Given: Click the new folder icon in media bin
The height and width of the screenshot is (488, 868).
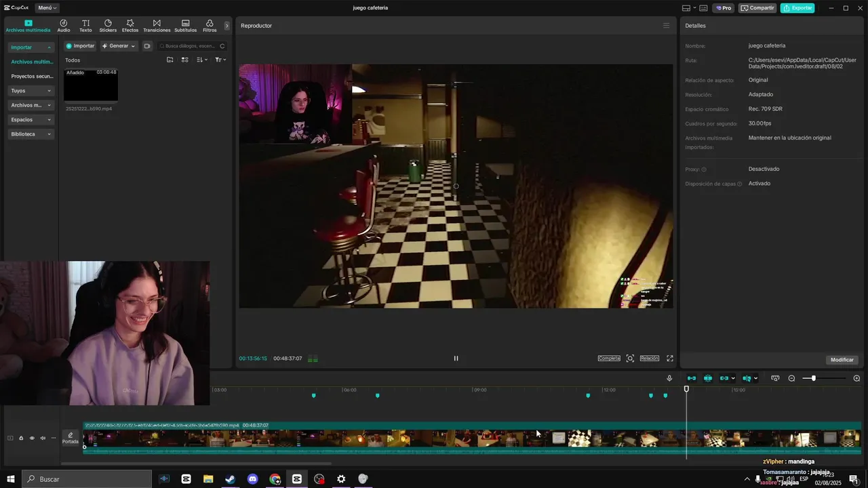Looking at the screenshot, I should coord(170,60).
